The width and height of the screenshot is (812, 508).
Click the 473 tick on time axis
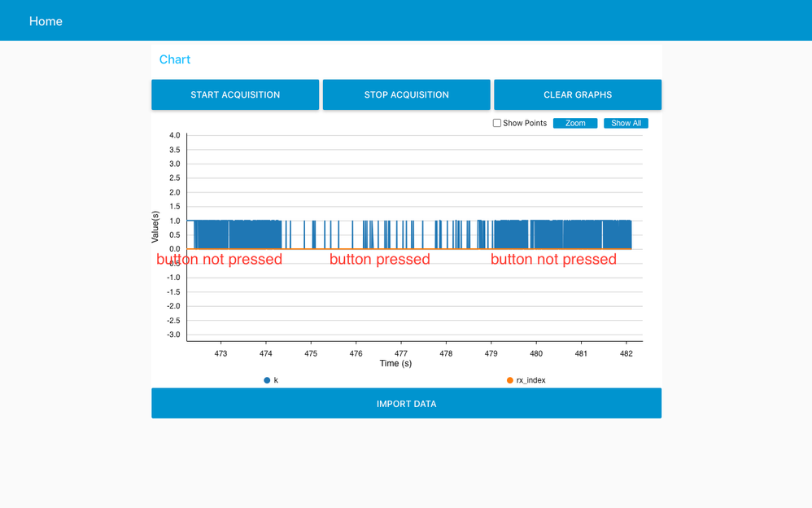(x=220, y=353)
